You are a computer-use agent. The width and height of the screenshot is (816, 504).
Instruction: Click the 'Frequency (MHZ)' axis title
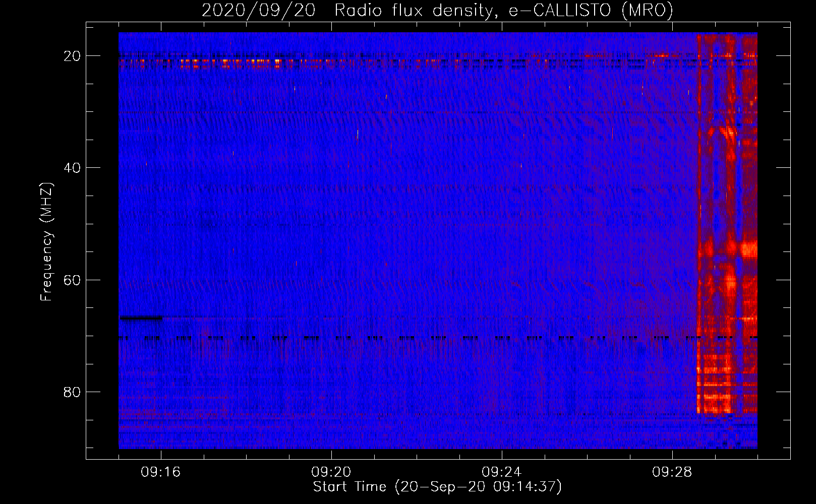[x=46, y=242]
